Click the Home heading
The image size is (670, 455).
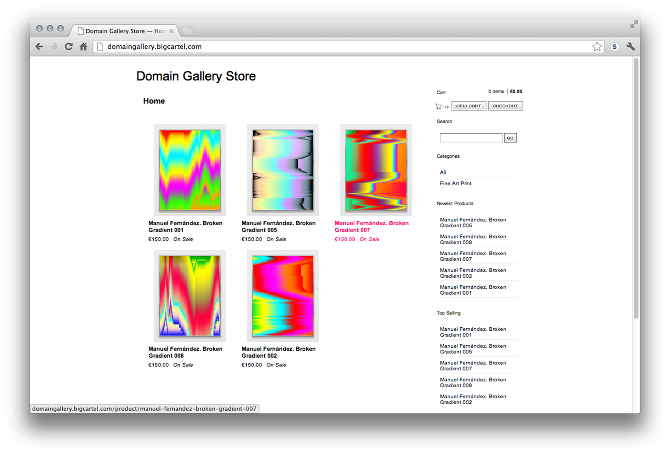click(x=154, y=101)
